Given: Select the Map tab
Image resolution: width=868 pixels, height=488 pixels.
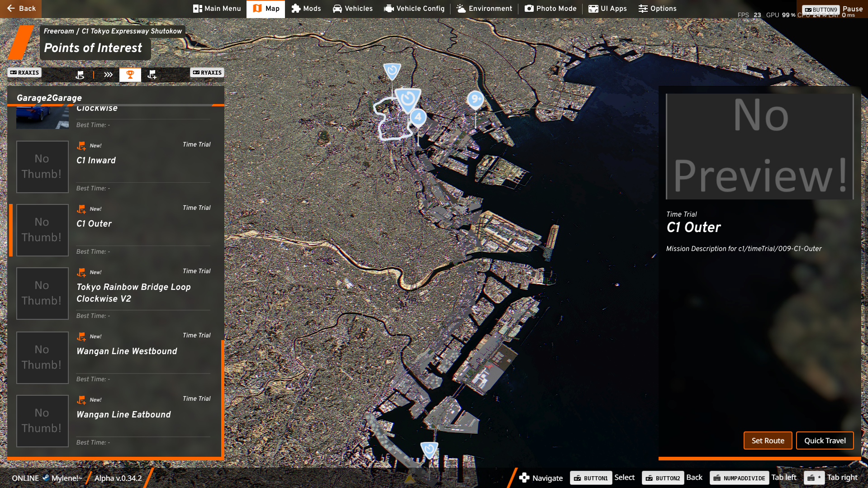Looking at the screenshot, I should click(266, 9).
